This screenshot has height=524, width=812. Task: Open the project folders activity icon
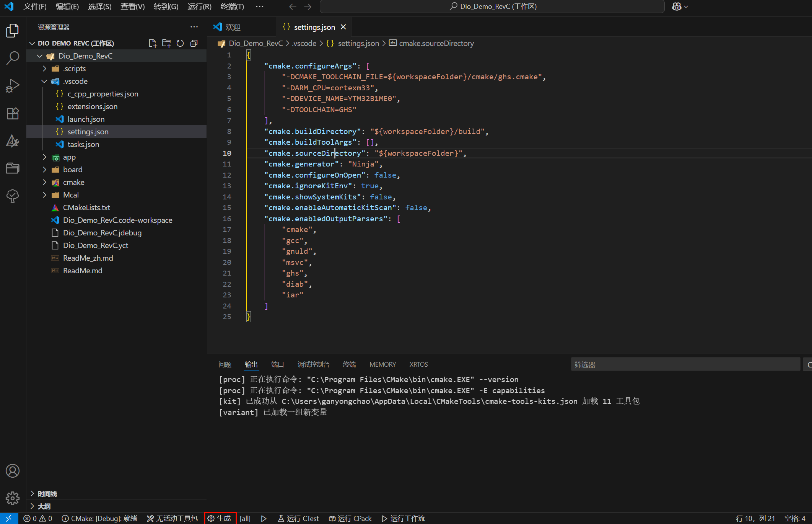point(13,168)
